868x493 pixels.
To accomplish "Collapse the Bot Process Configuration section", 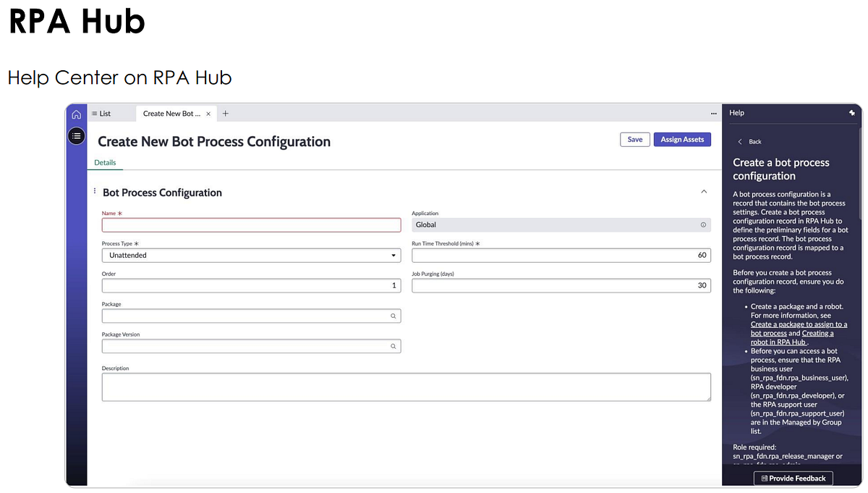I will pyautogui.click(x=704, y=191).
